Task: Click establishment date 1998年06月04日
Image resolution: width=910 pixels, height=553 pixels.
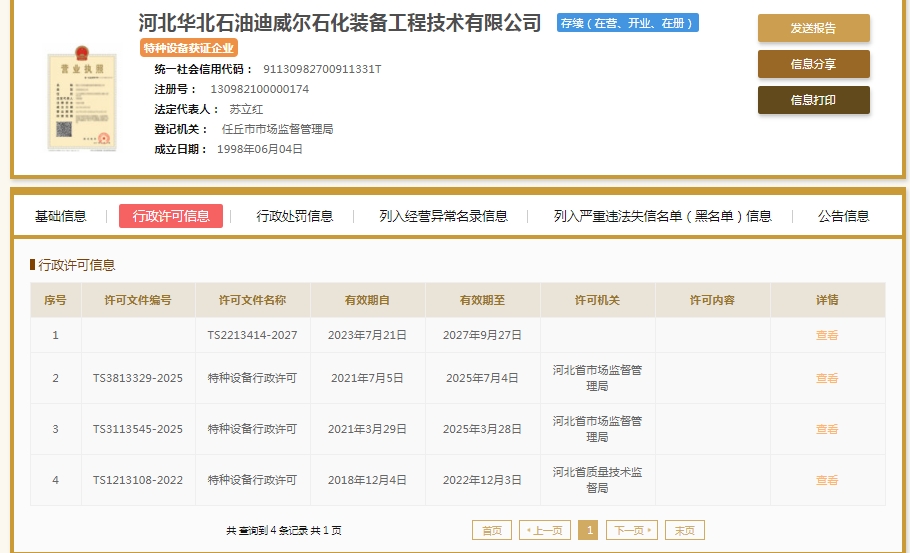Action: (260, 149)
